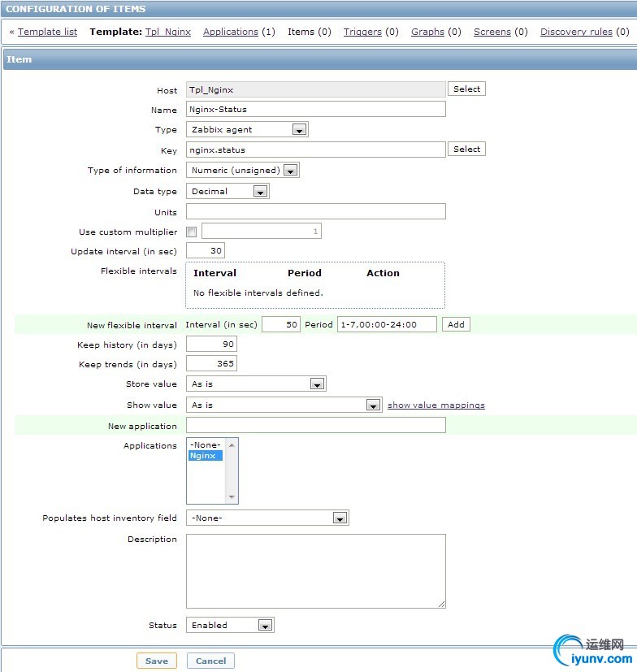Screen dimensions: 637x672
Task: Open the Type dropdown showing Zabbix agent
Action: [247, 129]
